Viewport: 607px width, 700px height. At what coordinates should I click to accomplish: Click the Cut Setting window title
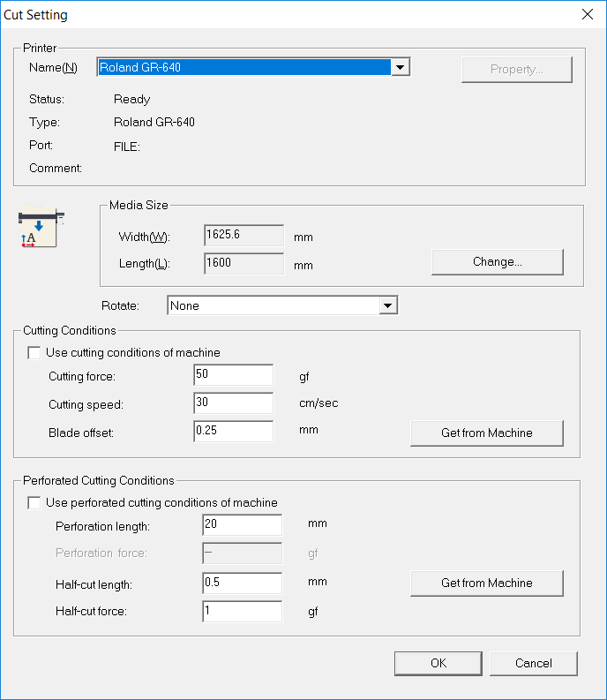(35, 15)
